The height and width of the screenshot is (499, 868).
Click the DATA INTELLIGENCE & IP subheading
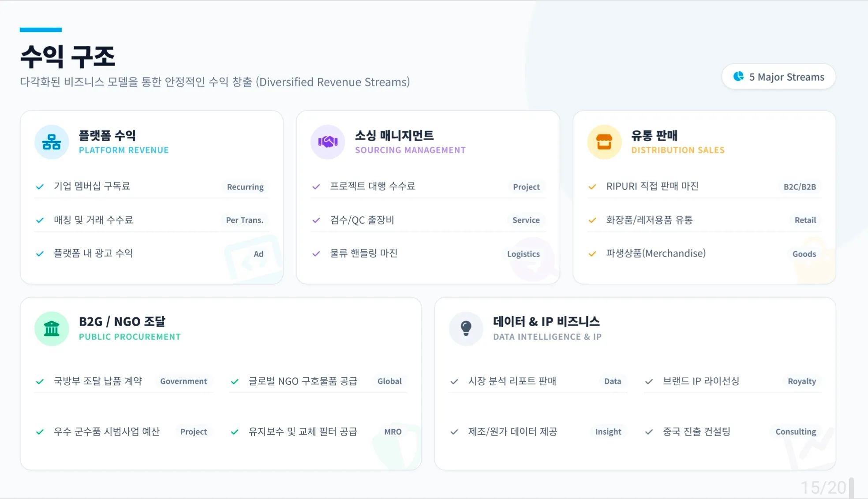pos(547,337)
